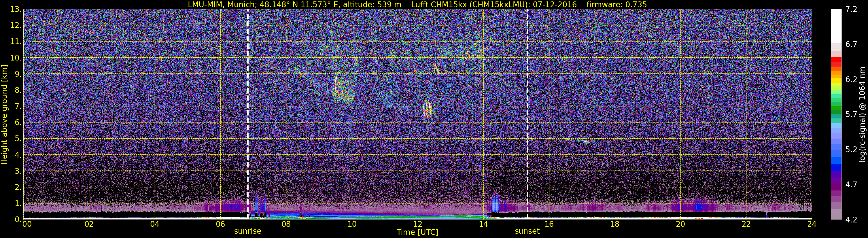Click time axis tick '06'

[220, 224]
